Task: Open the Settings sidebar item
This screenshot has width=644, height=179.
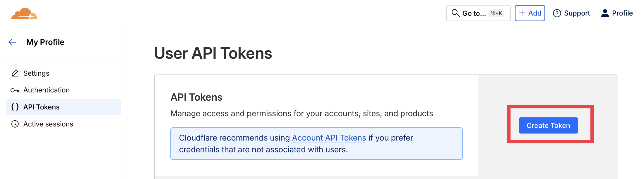Action: coord(36,73)
